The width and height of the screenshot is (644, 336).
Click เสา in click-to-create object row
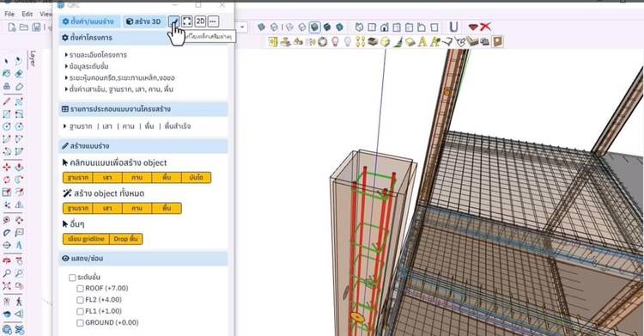[107, 178]
